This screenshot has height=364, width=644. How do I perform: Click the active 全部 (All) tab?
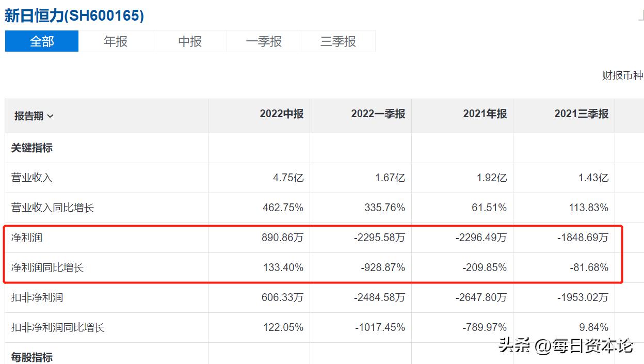point(41,41)
